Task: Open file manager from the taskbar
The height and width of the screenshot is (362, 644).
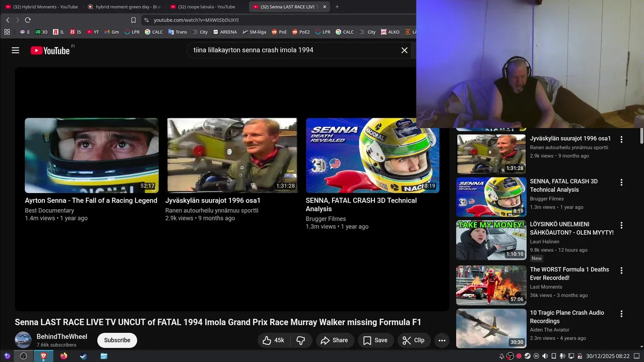Action: point(104,356)
